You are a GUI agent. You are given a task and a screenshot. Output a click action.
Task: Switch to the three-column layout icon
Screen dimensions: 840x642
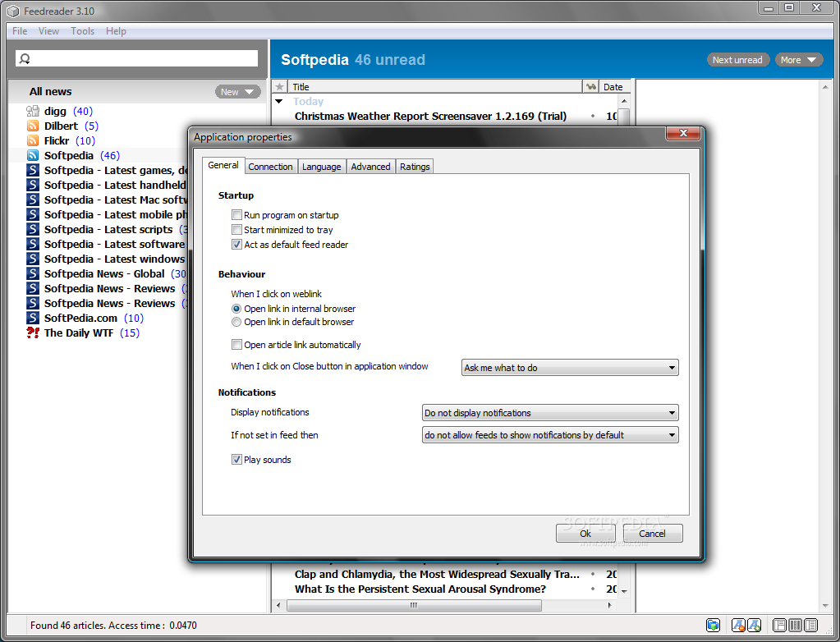(x=796, y=625)
